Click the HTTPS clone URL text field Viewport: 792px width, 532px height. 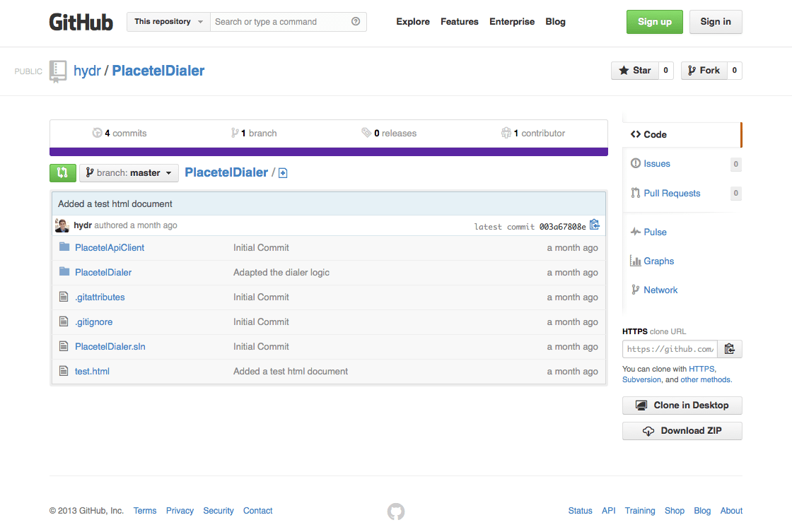(670, 349)
